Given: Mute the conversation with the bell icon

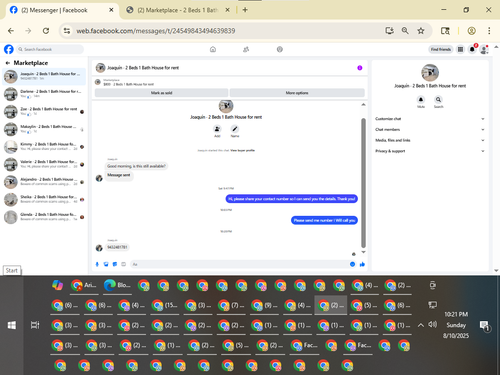Looking at the screenshot, I should pyautogui.click(x=421, y=99).
